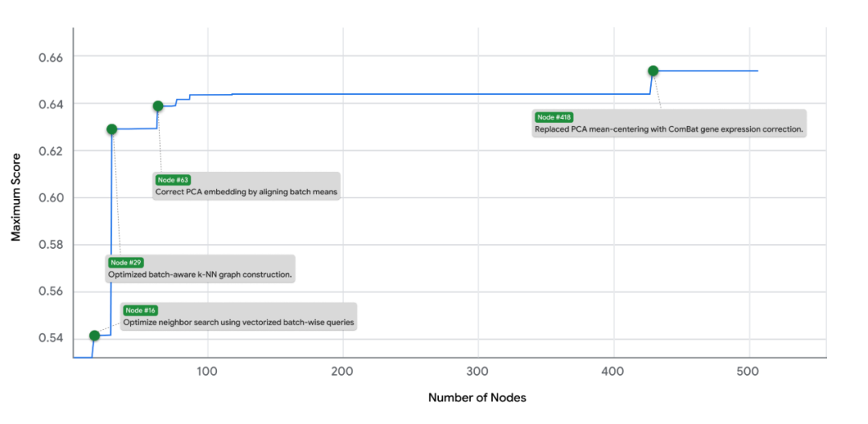Click the green marker for Node #29
The height and width of the screenshot is (424, 868).
pos(112,129)
